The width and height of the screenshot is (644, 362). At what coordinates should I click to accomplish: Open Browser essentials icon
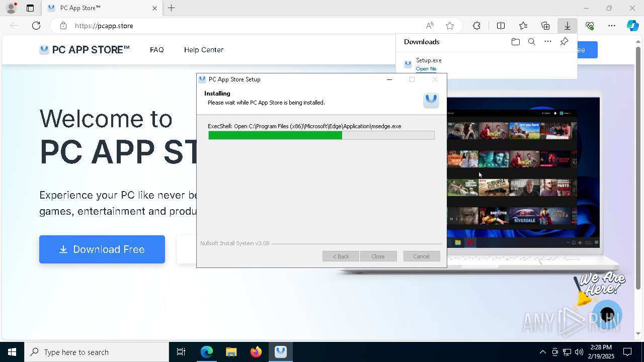(x=590, y=26)
